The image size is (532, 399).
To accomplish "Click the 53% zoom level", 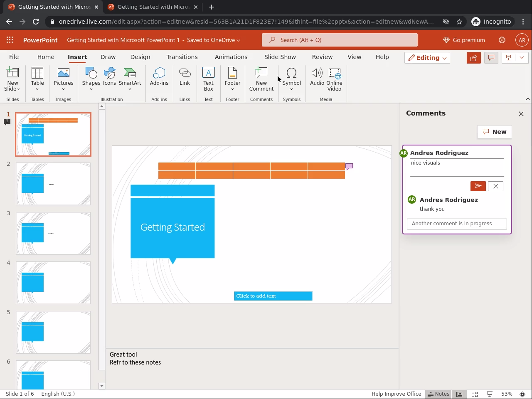I will pyautogui.click(x=507, y=394).
